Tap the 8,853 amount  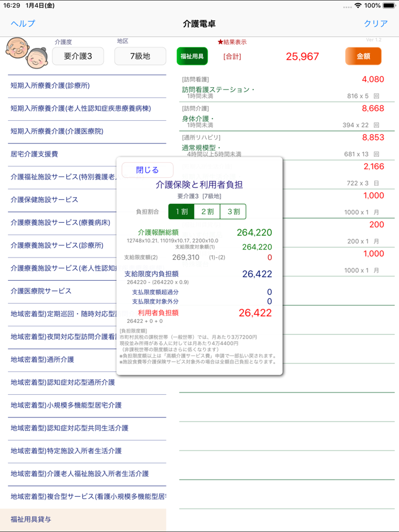[x=373, y=137]
